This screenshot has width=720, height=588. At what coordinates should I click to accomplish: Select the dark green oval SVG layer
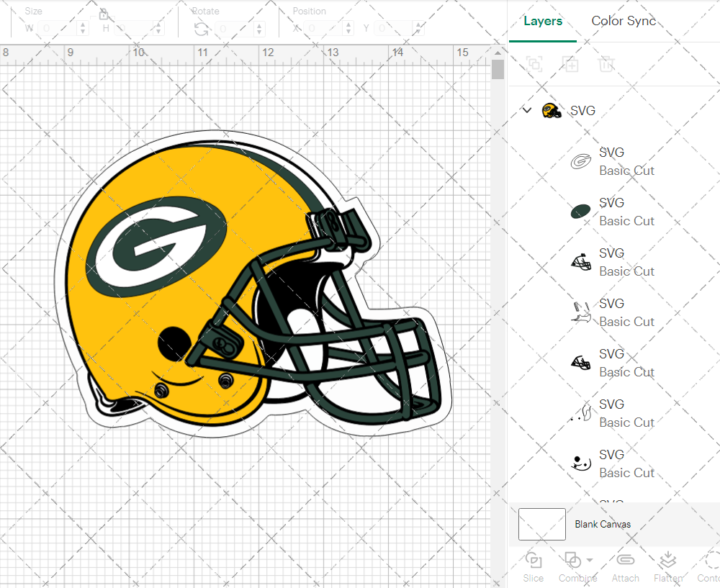613,212
